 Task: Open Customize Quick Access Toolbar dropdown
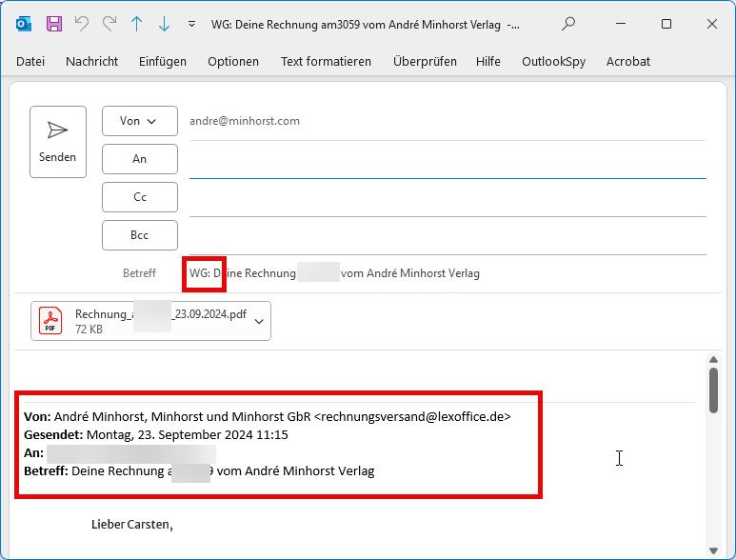point(191,24)
